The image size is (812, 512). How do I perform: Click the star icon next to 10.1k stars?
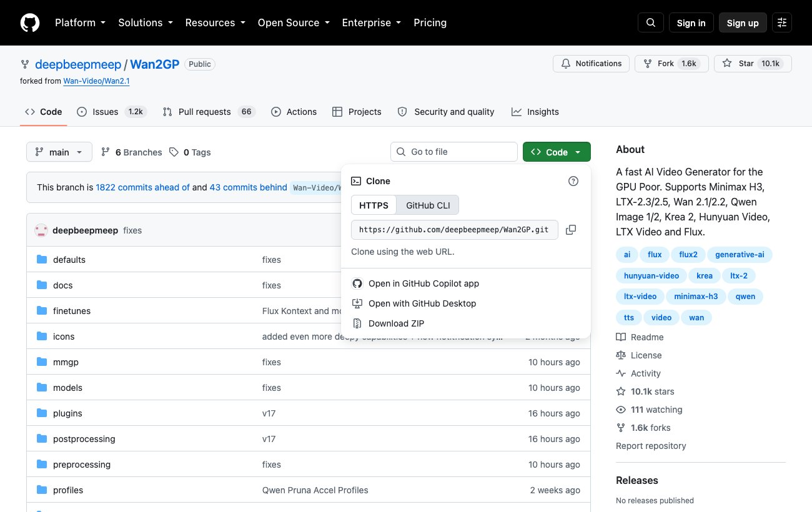click(x=621, y=391)
